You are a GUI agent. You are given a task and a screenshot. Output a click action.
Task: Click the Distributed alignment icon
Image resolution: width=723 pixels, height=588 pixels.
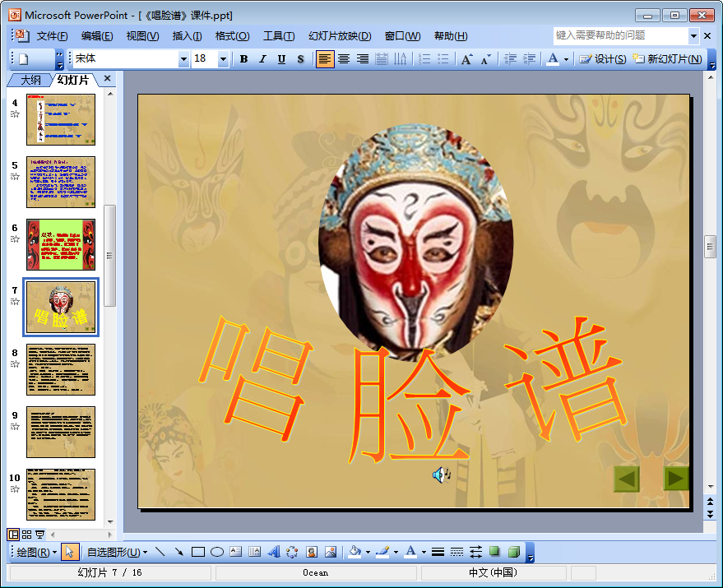[382, 59]
